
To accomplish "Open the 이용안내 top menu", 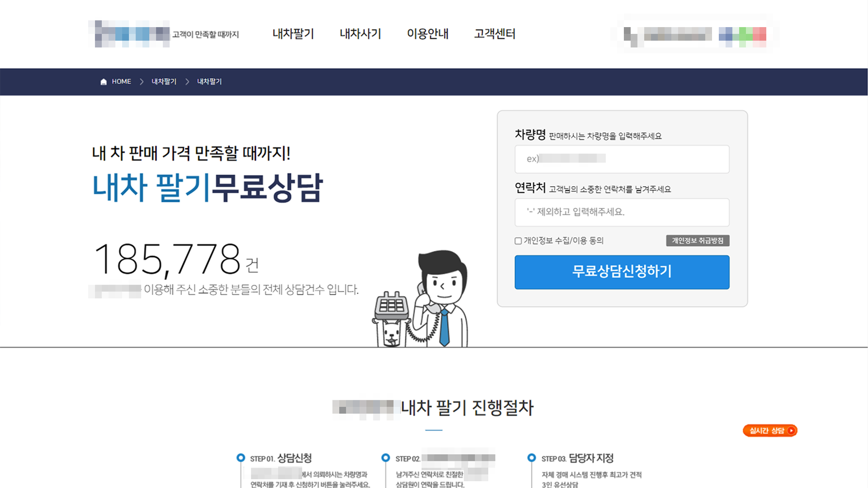I will pyautogui.click(x=428, y=34).
